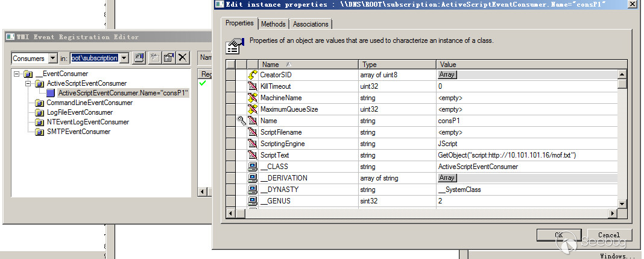Edit the Name value consP1
644x259 pixels.
pos(527,121)
